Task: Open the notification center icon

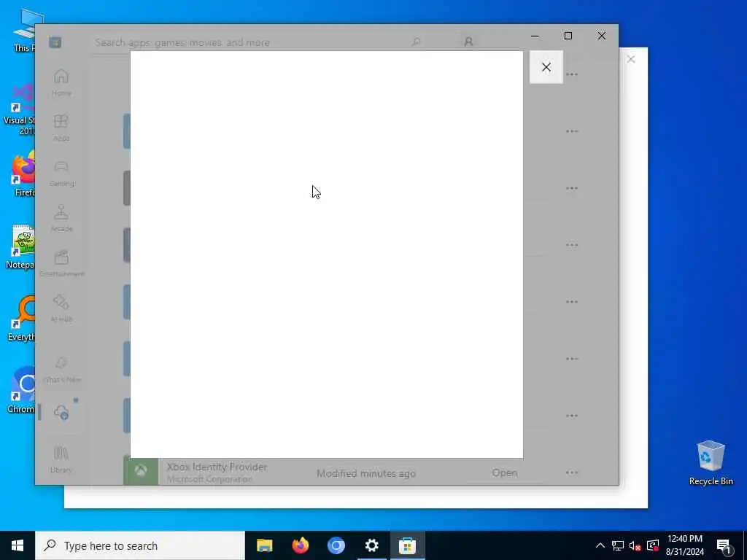Action: pyautogui.click(x=724, y=546)
